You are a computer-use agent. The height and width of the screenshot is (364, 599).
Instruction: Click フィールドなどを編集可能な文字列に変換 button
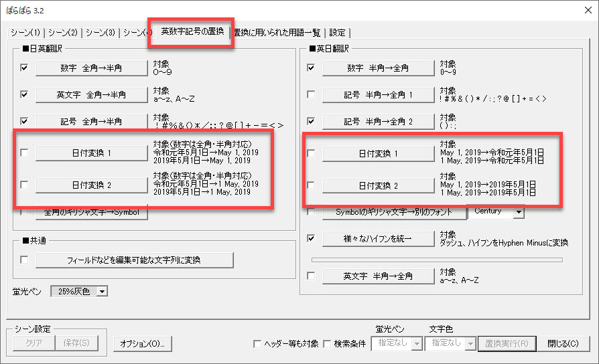click(x=134, y=260)
